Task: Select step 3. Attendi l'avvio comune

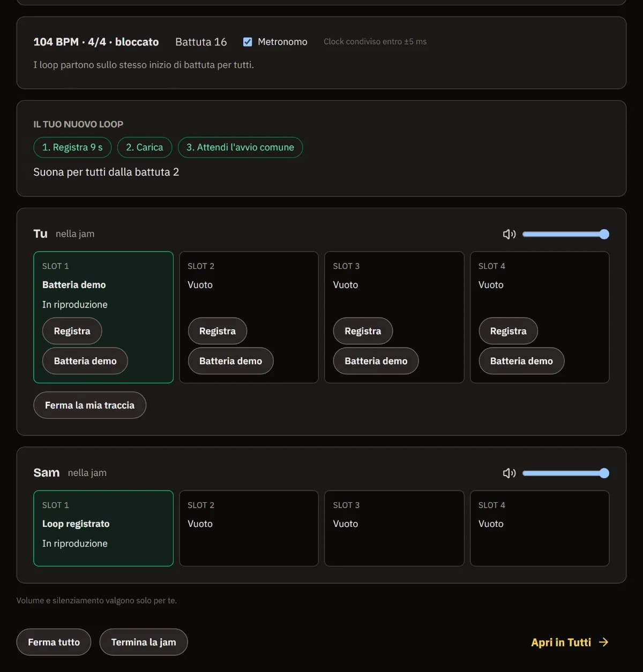Action: (240, 147)
